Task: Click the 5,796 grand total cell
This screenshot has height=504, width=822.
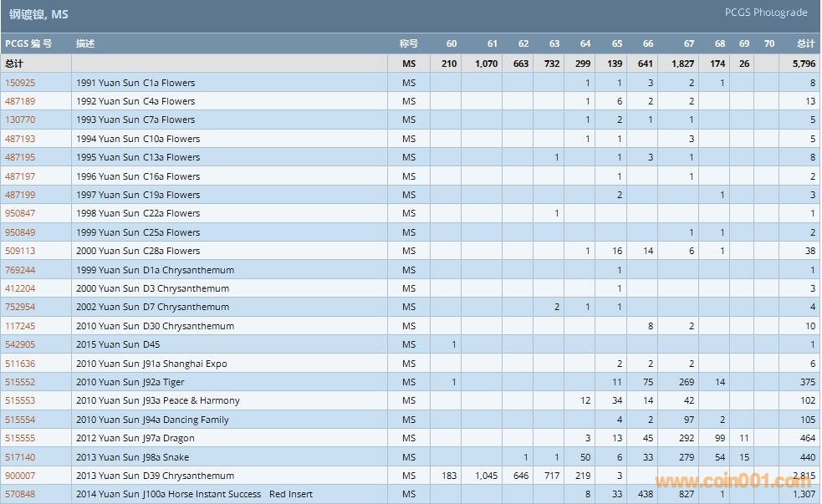Action: [x=801, y=64]
